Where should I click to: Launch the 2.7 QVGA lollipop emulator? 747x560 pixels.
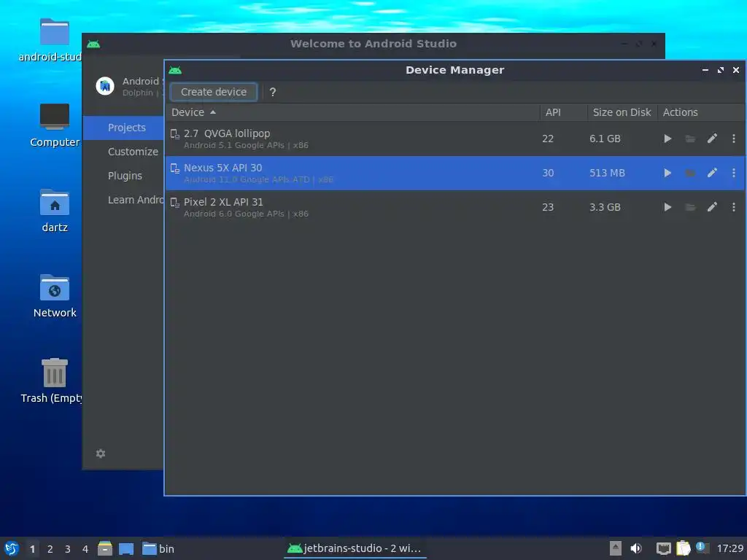[x=667, y=139]
